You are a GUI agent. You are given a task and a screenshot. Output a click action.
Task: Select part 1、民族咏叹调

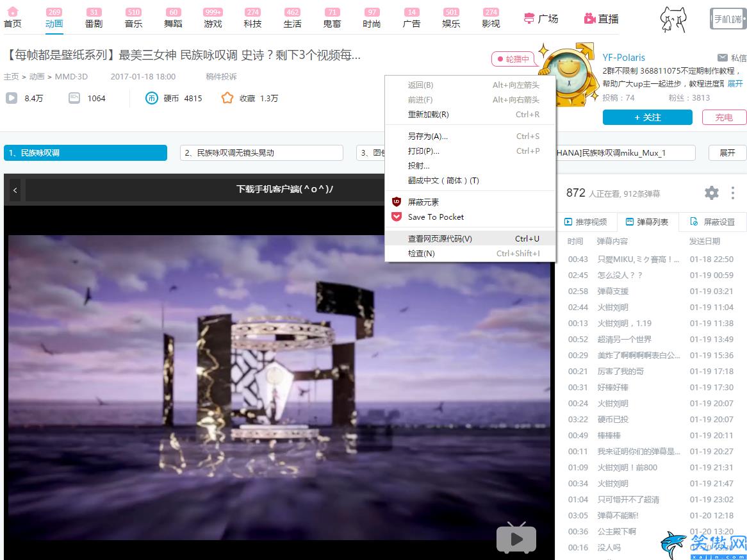tap(85, 153)
